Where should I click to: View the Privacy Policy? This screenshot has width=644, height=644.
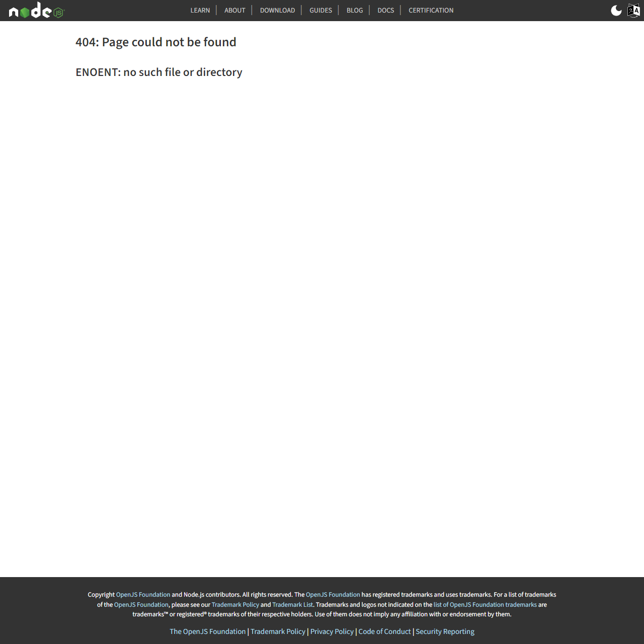[332, 631]
